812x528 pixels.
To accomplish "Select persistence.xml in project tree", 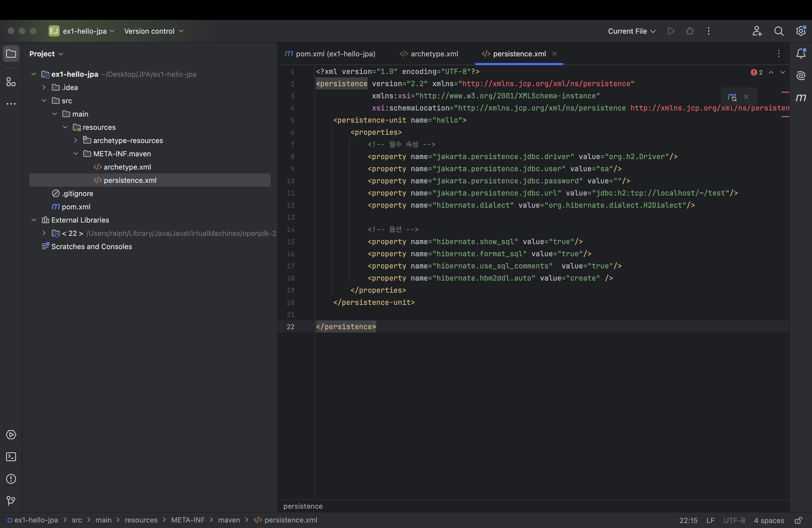I will click(150, 180).
